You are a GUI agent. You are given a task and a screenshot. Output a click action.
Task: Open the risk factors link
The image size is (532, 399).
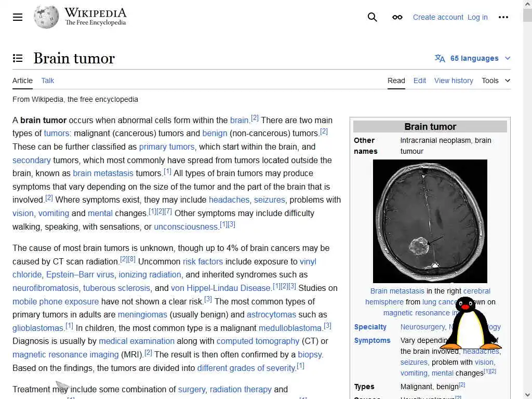click(203, 262)
